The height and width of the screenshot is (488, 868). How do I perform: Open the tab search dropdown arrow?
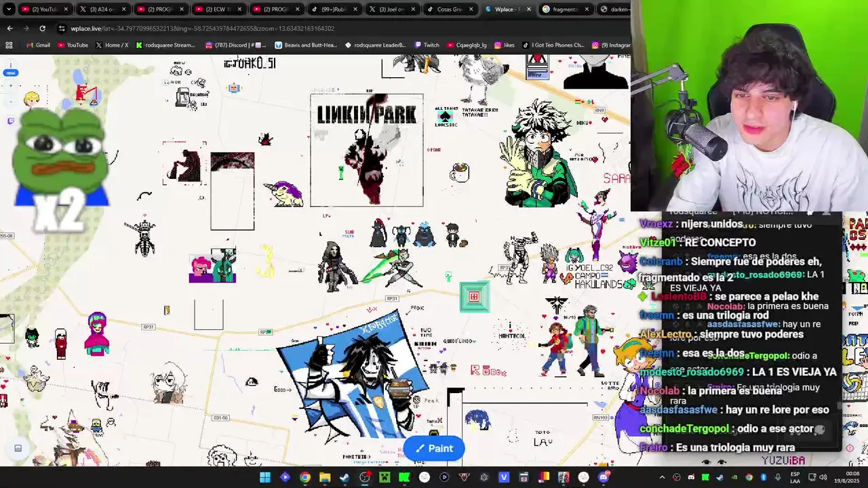pos(7,9)
